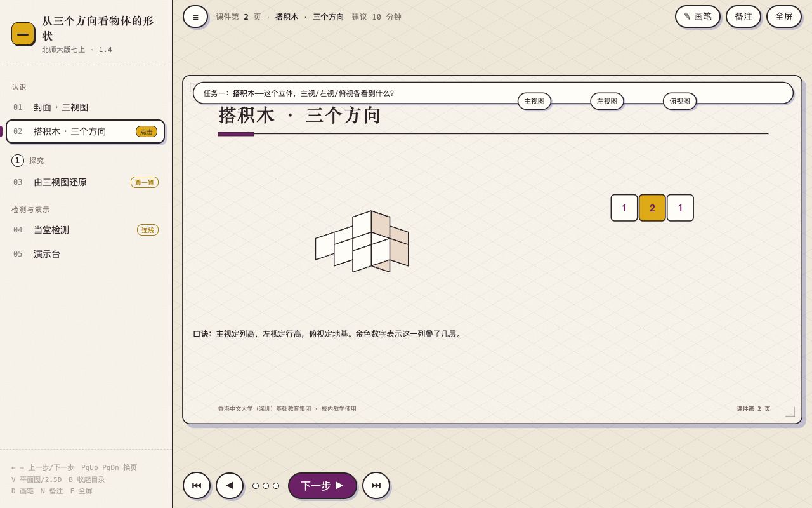812x508 pixels.
Task: Click the 检测与演示 section heading
Action: coord(30,210)
